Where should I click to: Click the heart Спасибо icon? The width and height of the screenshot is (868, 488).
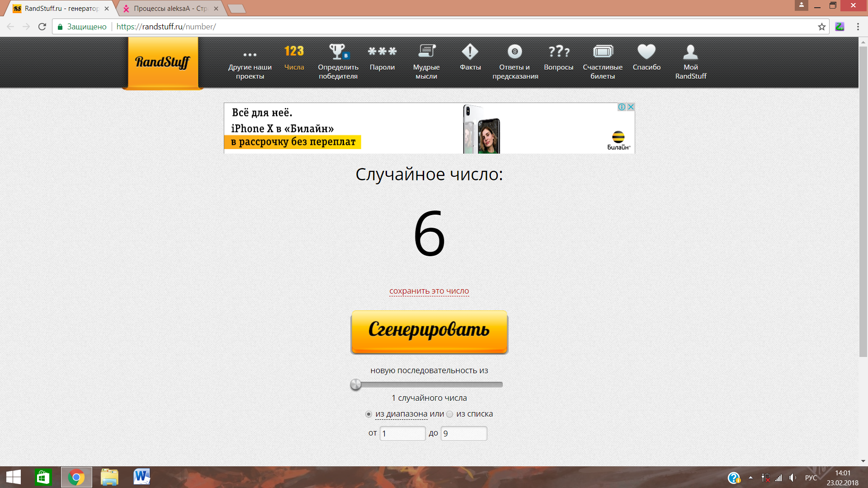646,52
